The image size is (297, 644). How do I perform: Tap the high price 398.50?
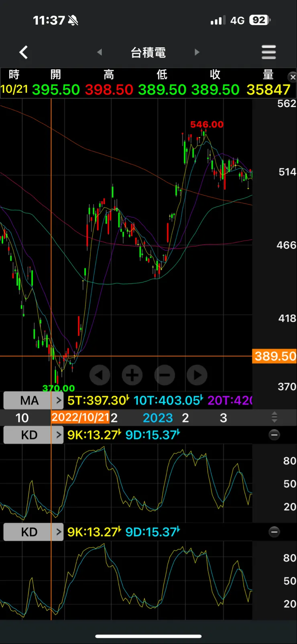coord(109,90)
